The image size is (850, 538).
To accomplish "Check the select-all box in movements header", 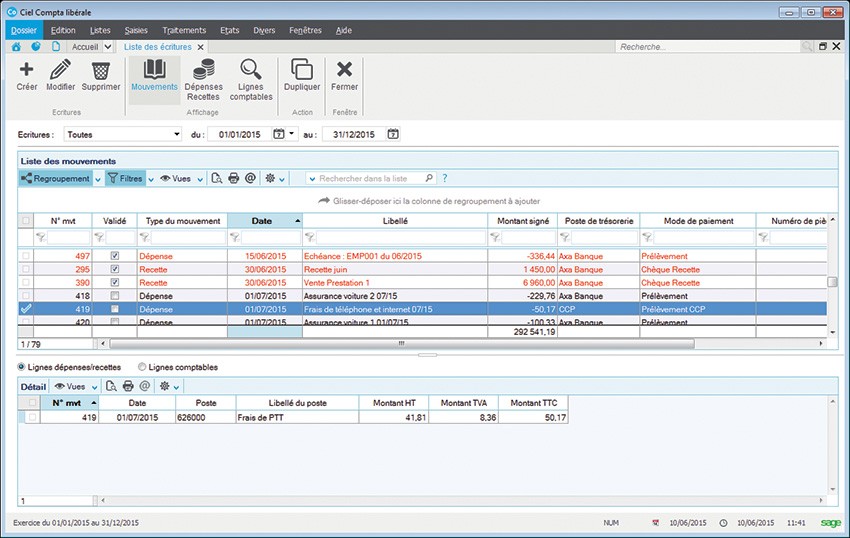I will [x=25, y=221].
